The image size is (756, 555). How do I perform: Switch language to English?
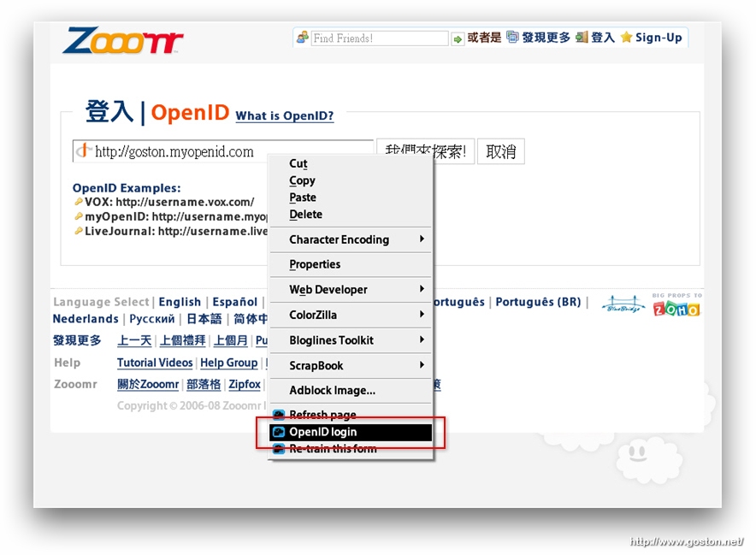coord(180,302)
